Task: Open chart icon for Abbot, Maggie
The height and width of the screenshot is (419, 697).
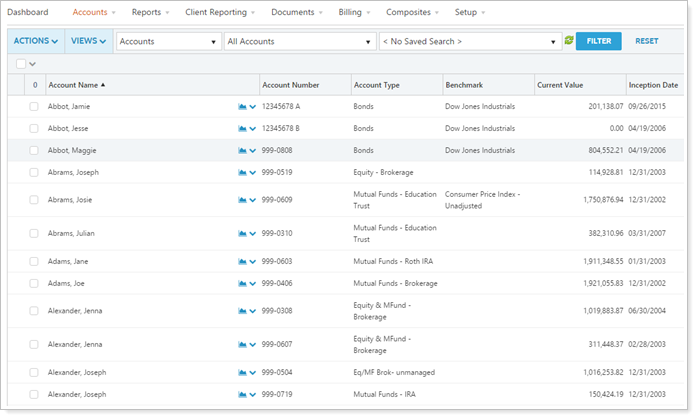Action: pyautogui.click(x=242, y=150)
